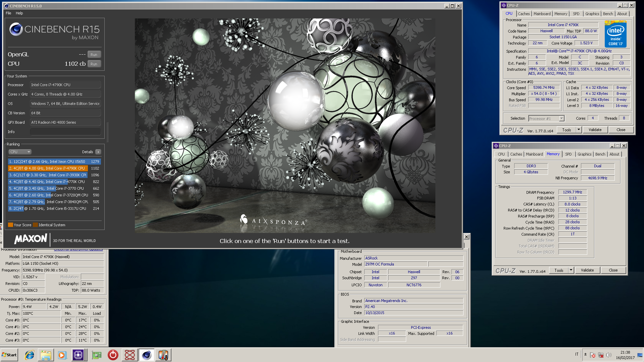644x362 pixels.
Task: Click the Details arrow icon in Ranking
Action: click(98, 152)
